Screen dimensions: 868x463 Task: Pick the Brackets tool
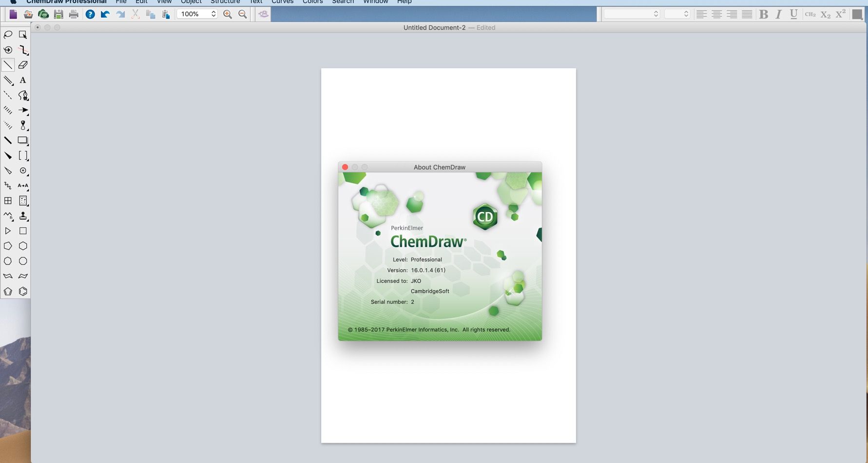23,155
